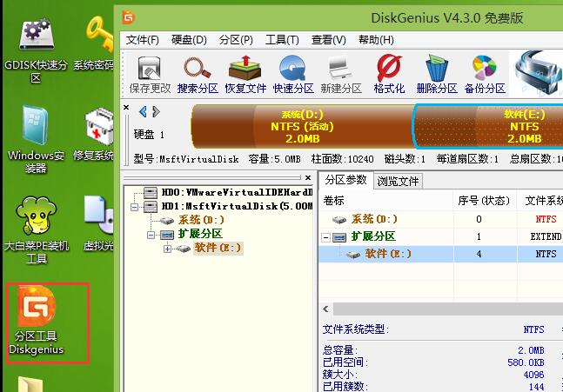
Task: Open Windows安装器 desktop icon
Action: (36, 139)
